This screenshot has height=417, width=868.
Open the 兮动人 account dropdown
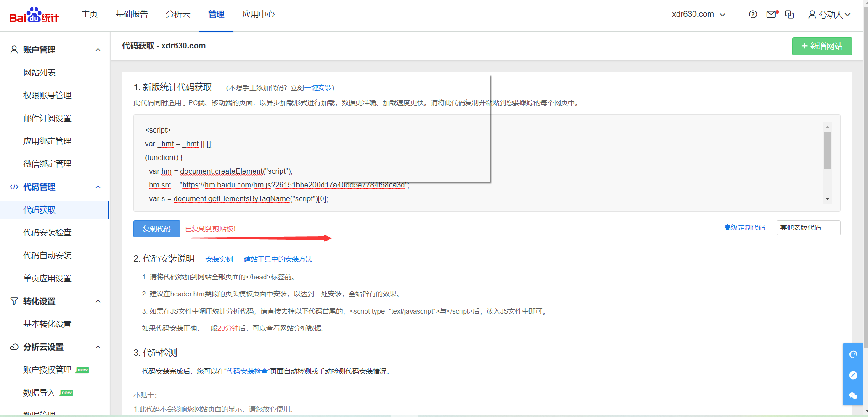[829, 15]
